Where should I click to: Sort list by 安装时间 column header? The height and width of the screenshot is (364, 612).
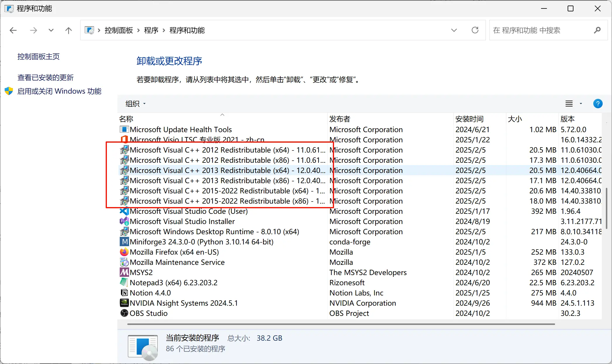(x=469, y=119)
